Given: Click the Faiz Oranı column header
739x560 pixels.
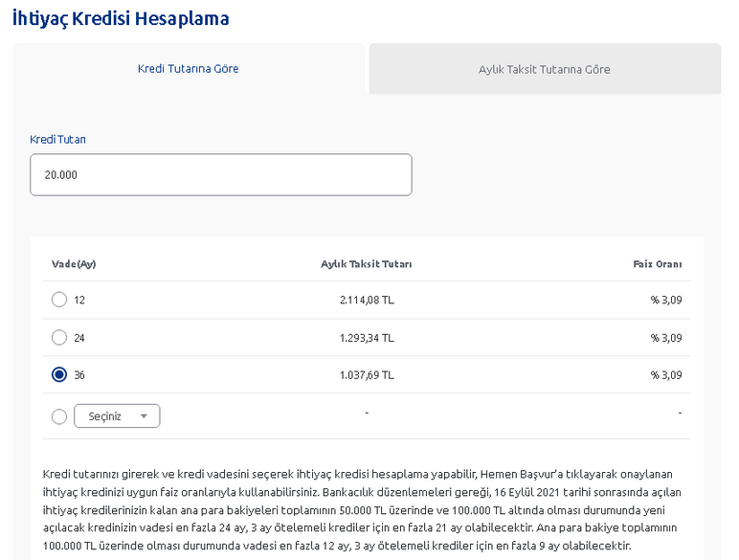Looking at the screenshot, I should pyautogui.click(x=658, y=264).
